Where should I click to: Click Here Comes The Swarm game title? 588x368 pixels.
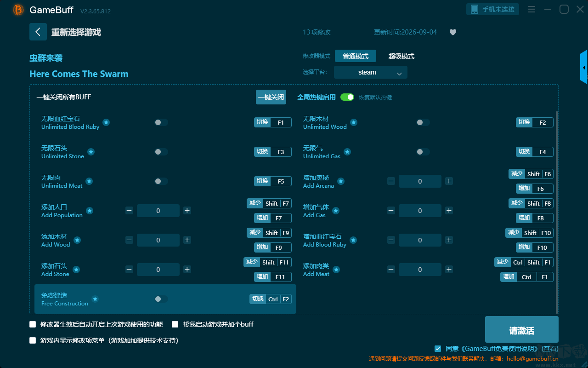click(x=79, y=74)
